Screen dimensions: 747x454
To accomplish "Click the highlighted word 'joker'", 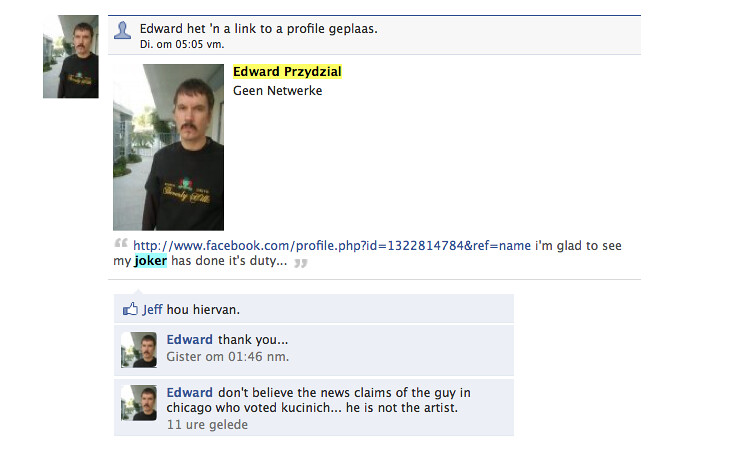I will point(151,261).
